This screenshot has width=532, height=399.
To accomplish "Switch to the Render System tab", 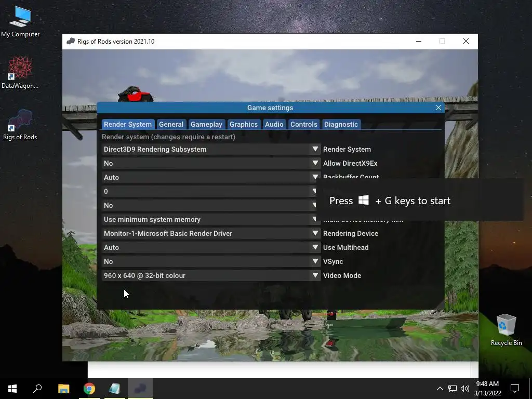I will click(x=128, y=124).
